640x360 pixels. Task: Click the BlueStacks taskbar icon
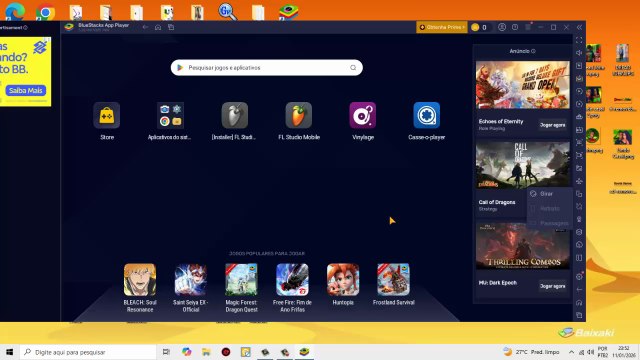click(304, 352)
